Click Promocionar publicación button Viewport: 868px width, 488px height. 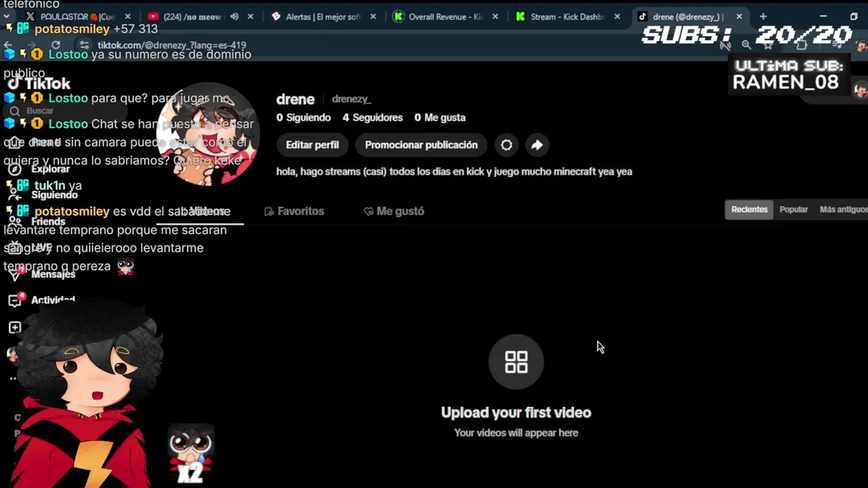point(421,145)
